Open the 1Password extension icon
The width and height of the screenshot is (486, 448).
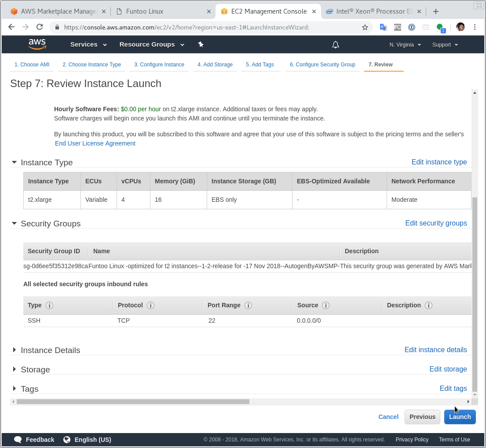[412, 27]
